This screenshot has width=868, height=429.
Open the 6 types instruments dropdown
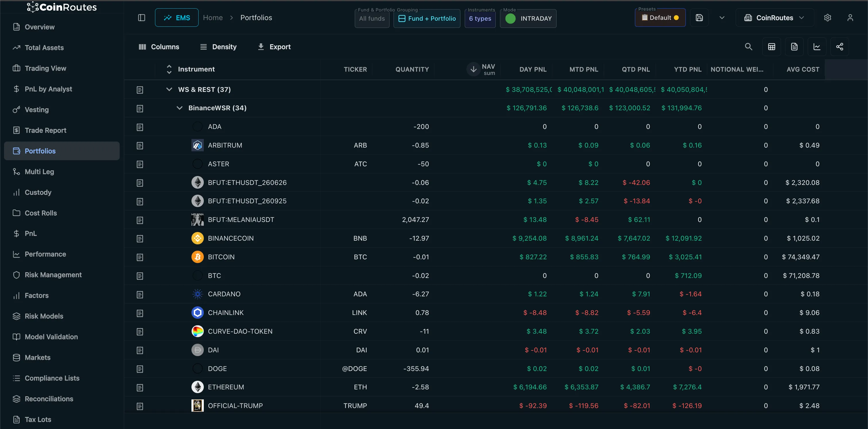(480, 19)
